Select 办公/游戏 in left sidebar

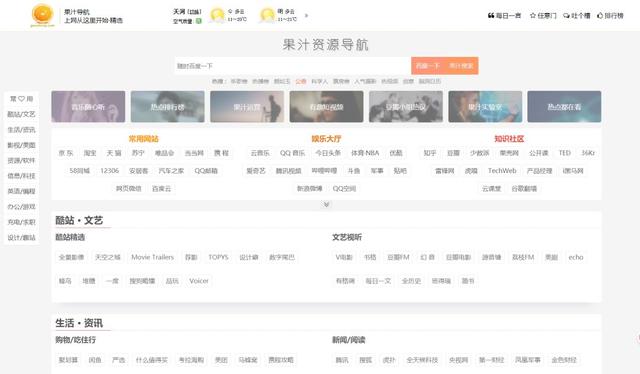click(x=22, y=207)
